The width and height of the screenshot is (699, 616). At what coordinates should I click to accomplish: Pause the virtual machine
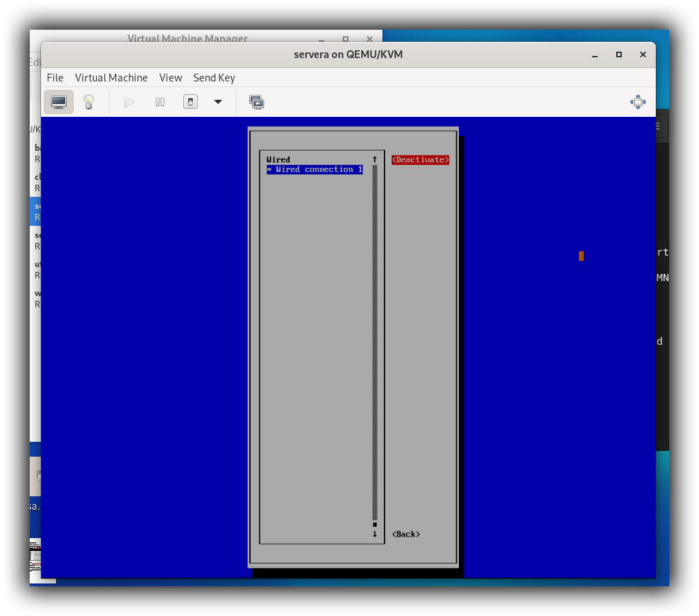[x=160, y=102]
